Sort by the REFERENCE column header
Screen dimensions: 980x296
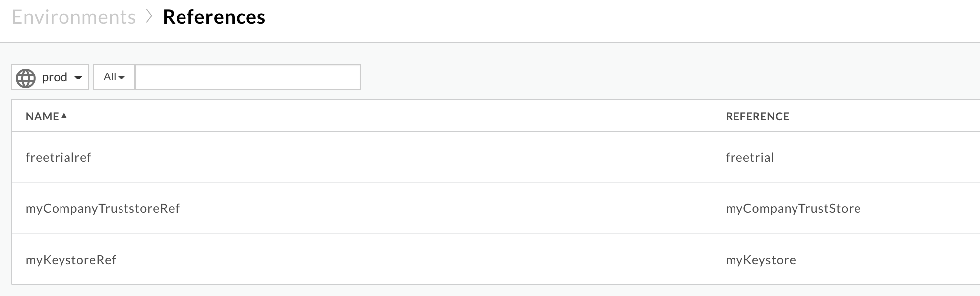pos(757,116)
